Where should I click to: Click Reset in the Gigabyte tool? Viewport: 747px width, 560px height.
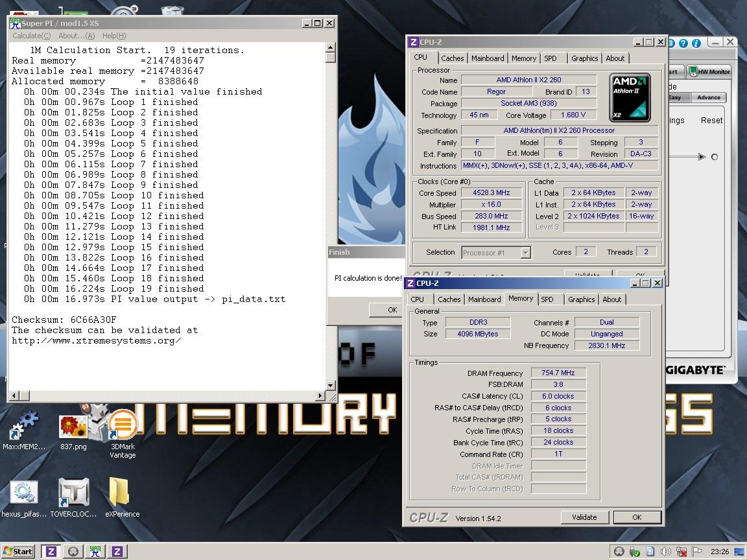coord(711,121)
